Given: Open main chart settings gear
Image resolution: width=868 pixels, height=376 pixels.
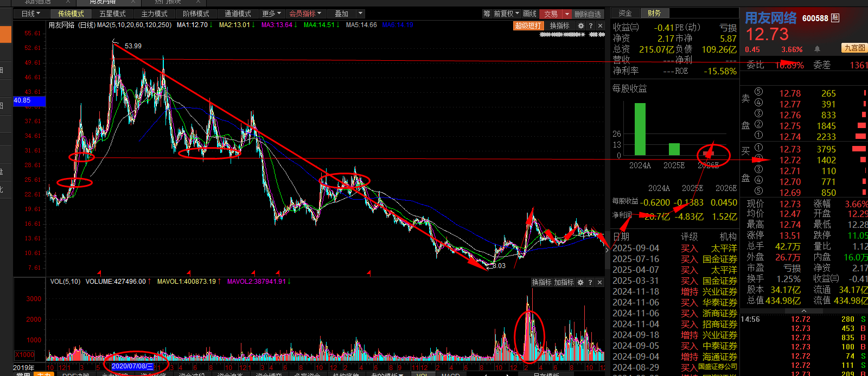Looking at the screenshot, I should click(581, 26).
